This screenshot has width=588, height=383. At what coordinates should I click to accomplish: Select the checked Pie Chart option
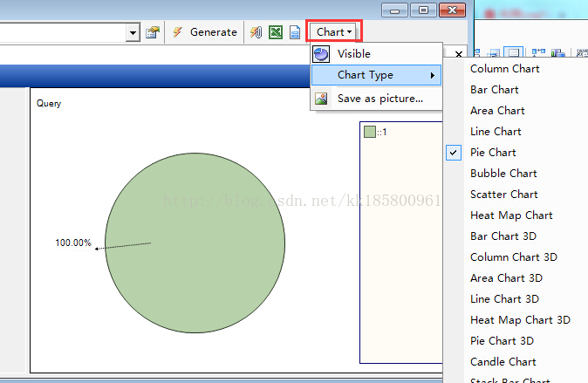(493, 153)
